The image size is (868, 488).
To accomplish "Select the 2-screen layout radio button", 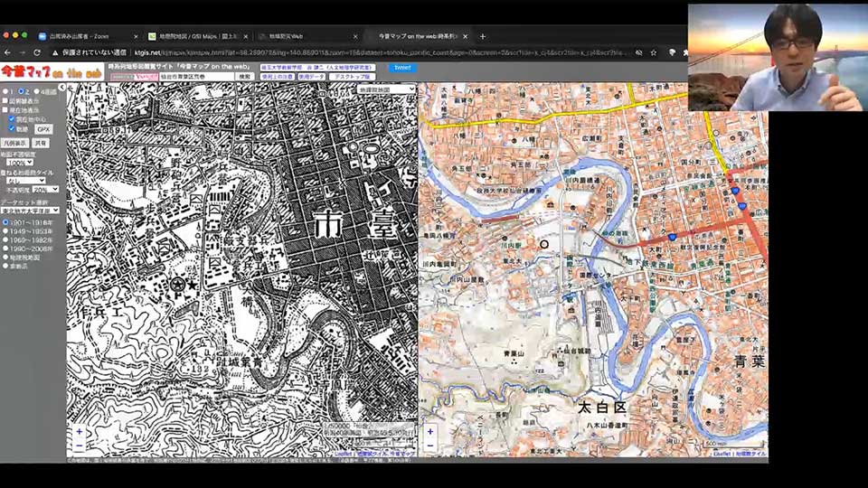I will pos(21,92).
